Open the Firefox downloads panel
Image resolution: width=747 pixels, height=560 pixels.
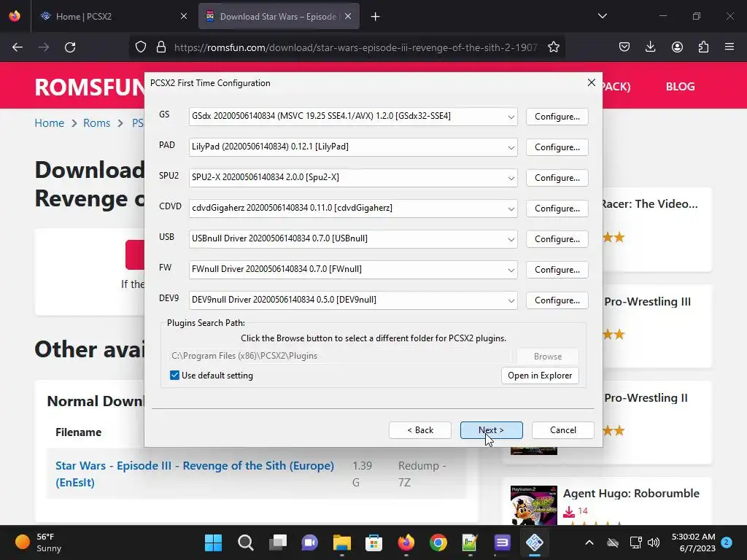click(650, 47)
